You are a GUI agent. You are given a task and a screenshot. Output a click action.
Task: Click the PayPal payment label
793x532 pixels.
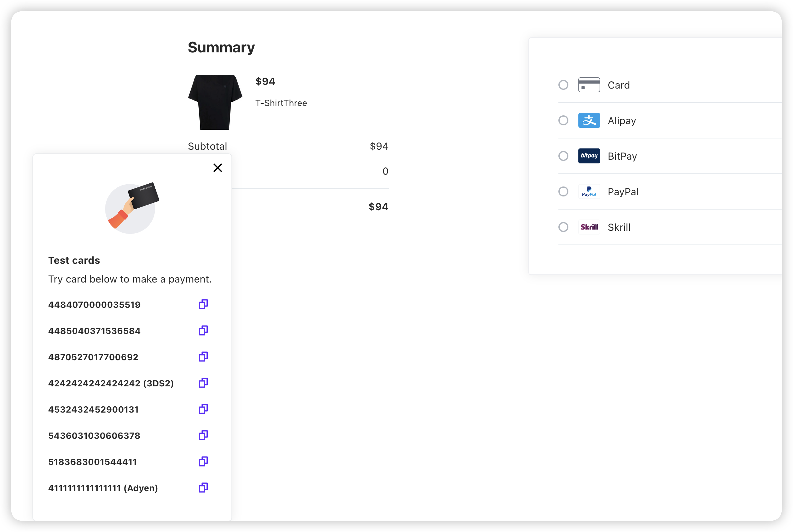(x=623, y=192)
